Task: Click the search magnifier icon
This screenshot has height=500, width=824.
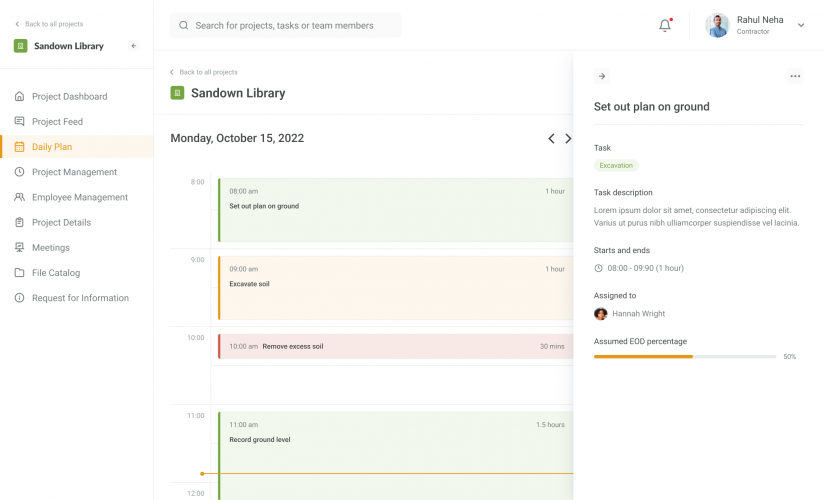Action: click(183, 25)
